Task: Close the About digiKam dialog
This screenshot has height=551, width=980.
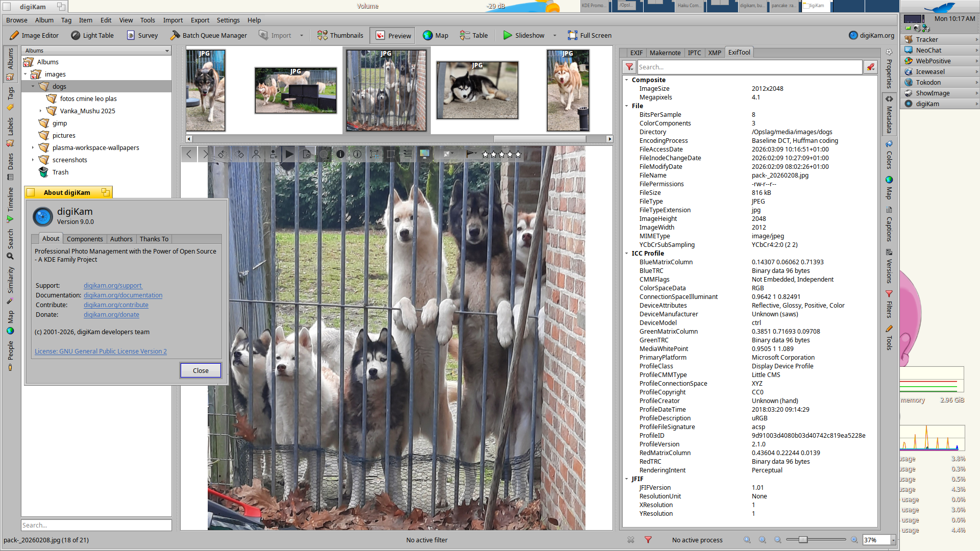Action: (x=200, y=370)
